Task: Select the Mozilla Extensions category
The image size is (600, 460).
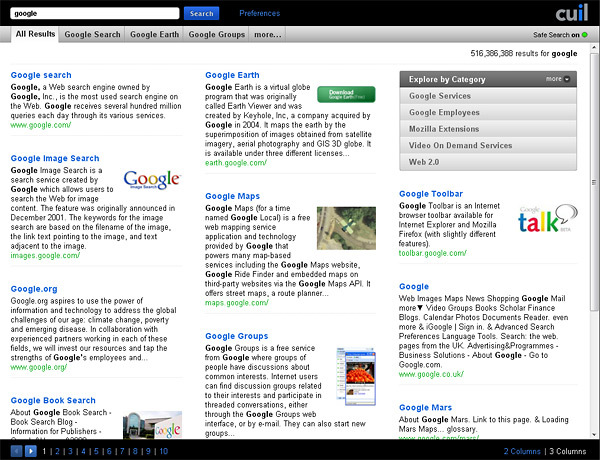Action: tap(488, 129)
